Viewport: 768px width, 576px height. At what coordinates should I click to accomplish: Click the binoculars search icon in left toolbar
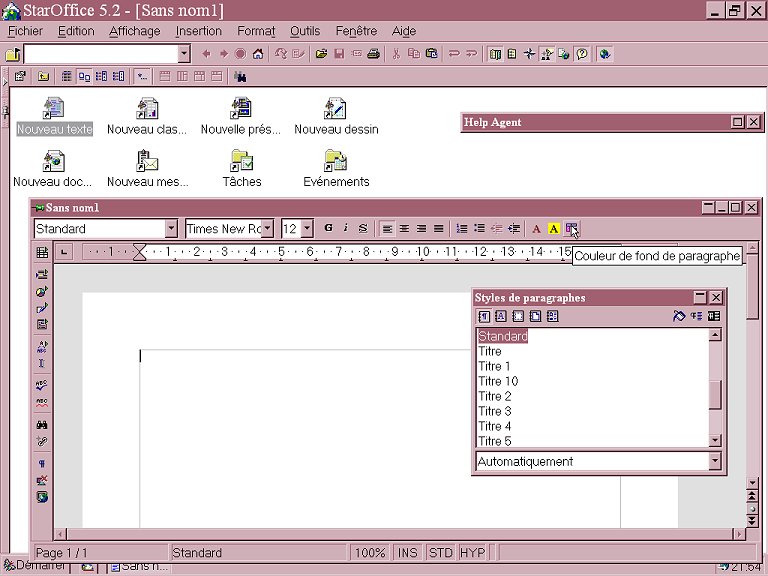tap(42, 425)
